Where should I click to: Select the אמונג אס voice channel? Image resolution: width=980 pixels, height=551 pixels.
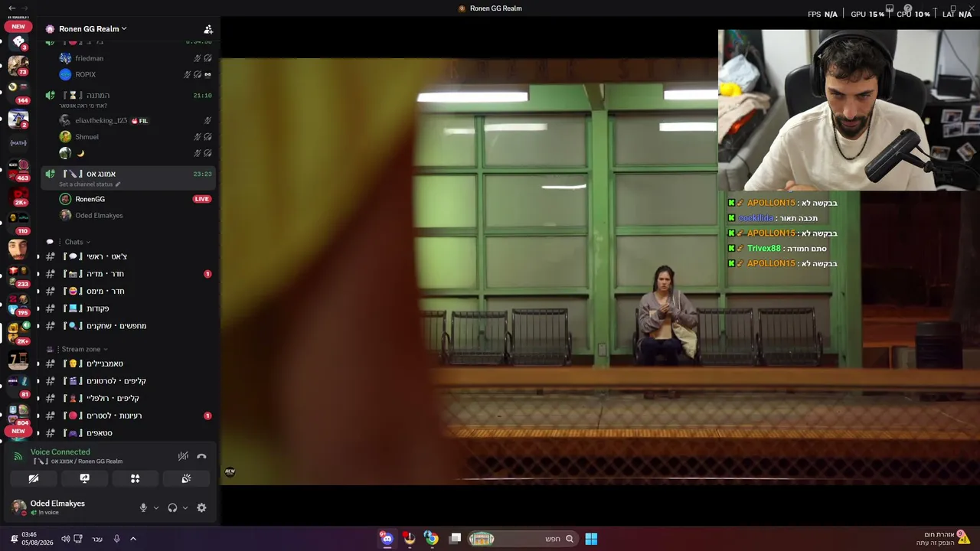tap(128, 178)
